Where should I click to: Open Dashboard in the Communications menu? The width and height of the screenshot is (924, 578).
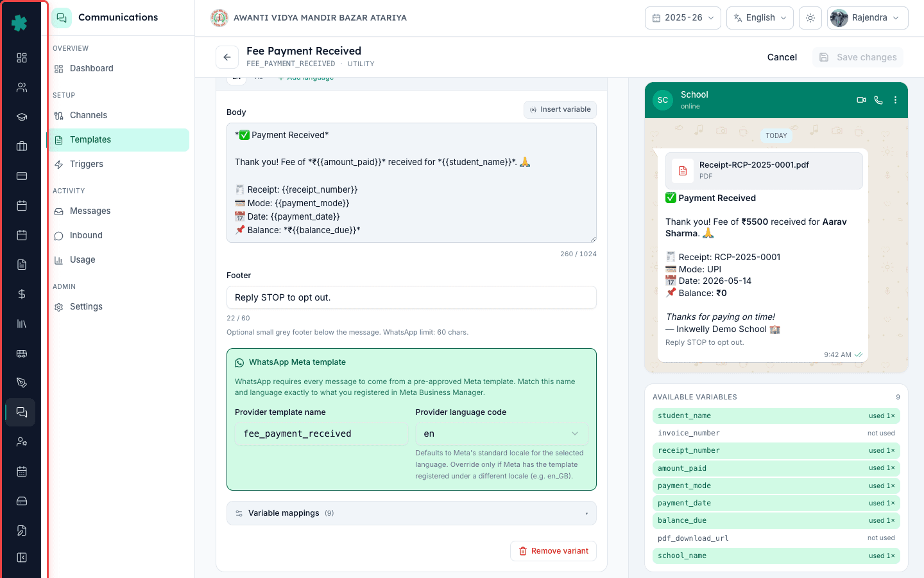tap(119, 69)
